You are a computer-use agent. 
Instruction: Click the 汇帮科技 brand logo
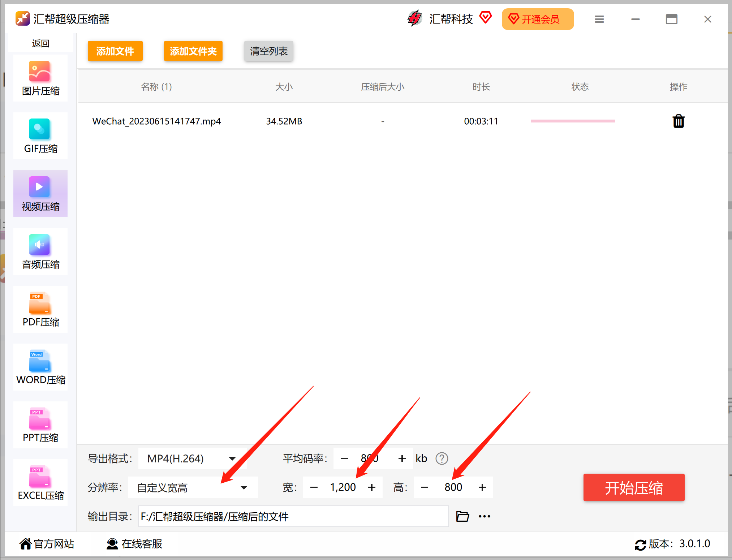click(x=415, y=18)
